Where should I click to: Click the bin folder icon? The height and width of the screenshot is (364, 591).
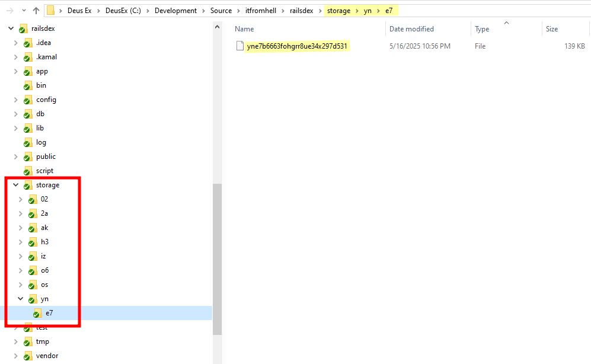pos(27,86)
